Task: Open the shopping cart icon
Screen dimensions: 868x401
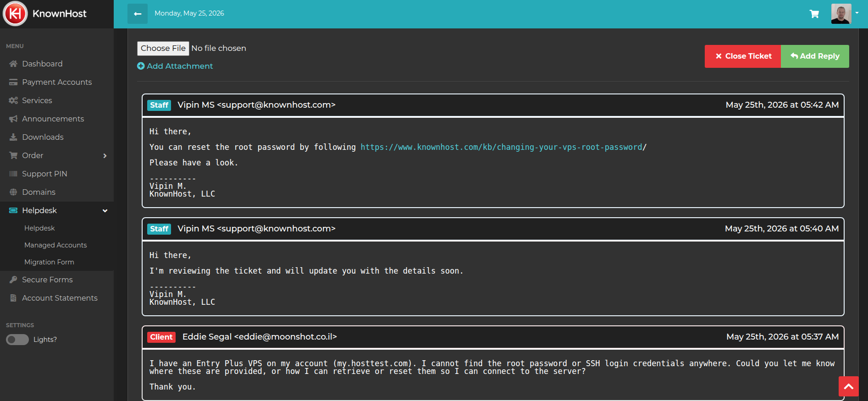Action: [x=814, y=14]
